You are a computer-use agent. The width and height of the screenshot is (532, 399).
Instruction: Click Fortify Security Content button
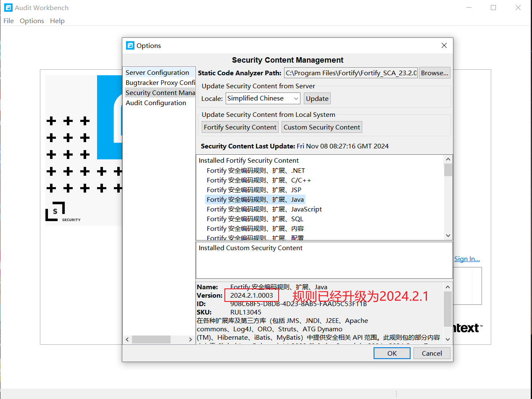[x=240, y=127]
